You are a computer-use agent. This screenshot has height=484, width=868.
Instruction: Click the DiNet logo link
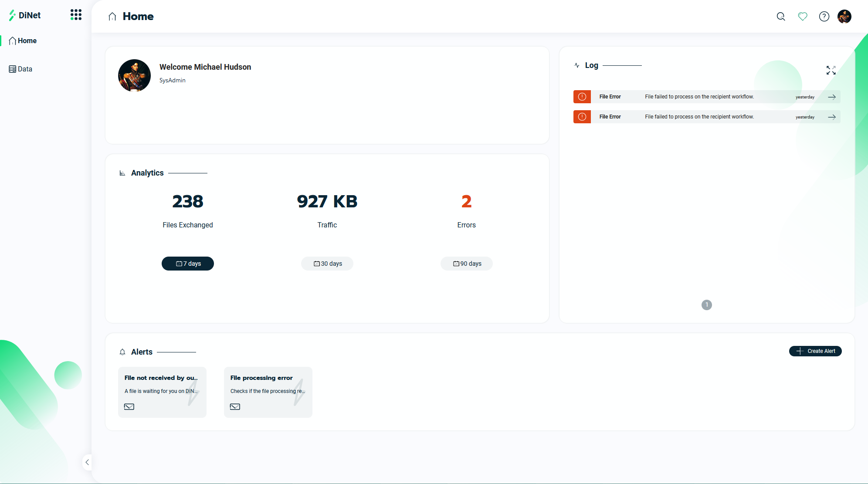(25, 15)
